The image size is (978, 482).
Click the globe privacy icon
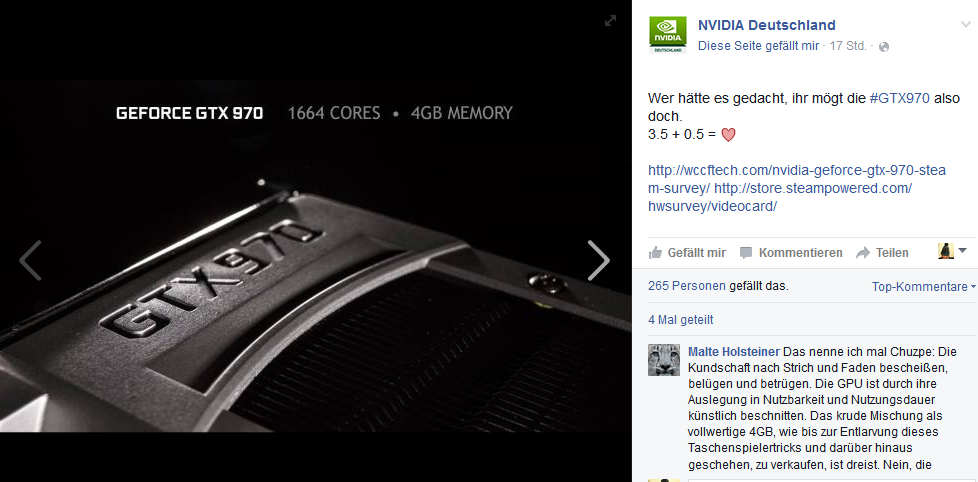pyautogui.click(x=884, y=47)
